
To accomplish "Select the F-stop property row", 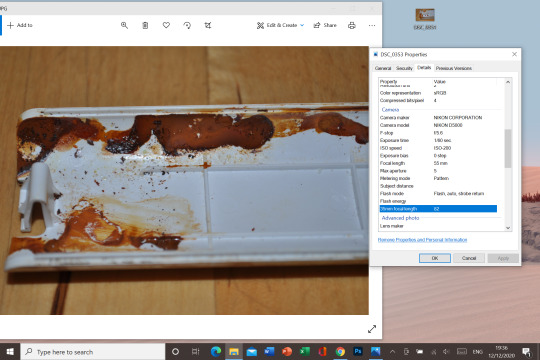I will tap(438, 133).
